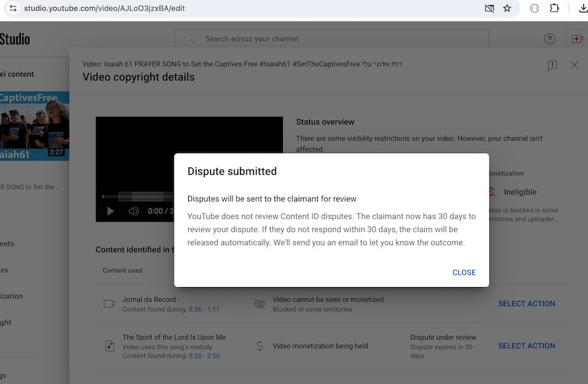Open SELECT ACTION for the Jornal da Record claim
The image size is (588, 384).
[526, 304]
